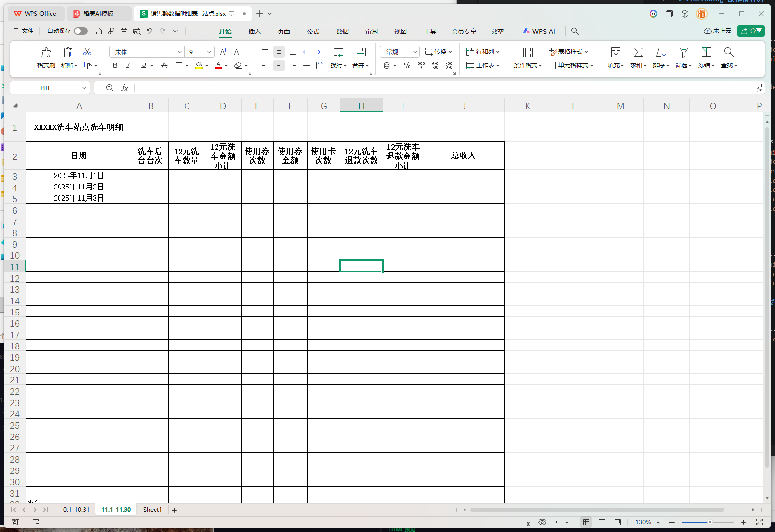Toggle reading mode eye icon
This screenshot has width=775, height=532.
click(542, 522)
